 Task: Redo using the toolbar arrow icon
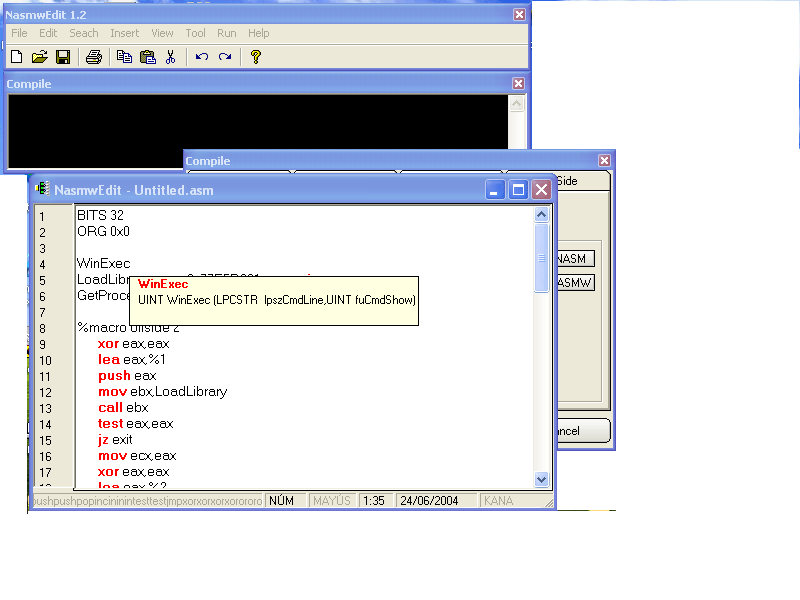point(225,57)
